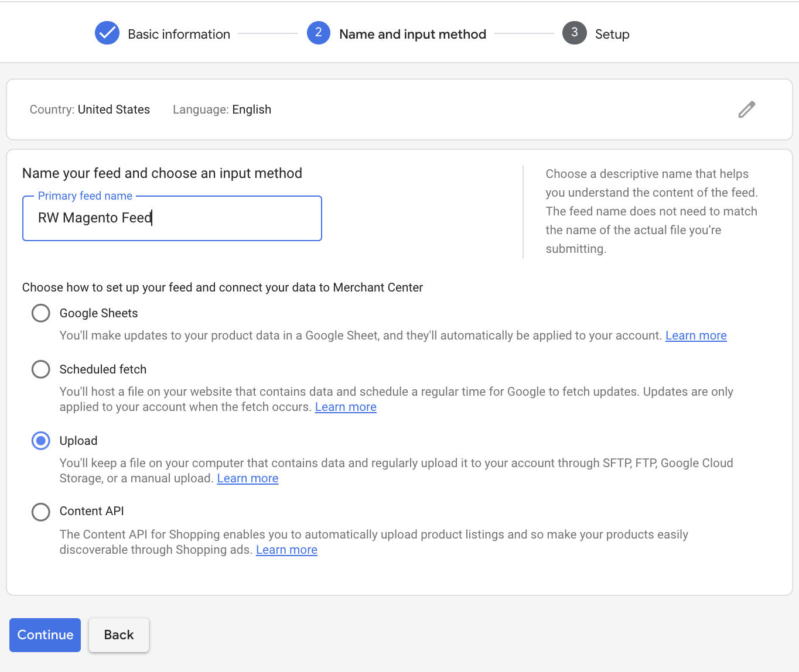Select the Google Sheets radio button
799x672 pixels.
point(41,313)
